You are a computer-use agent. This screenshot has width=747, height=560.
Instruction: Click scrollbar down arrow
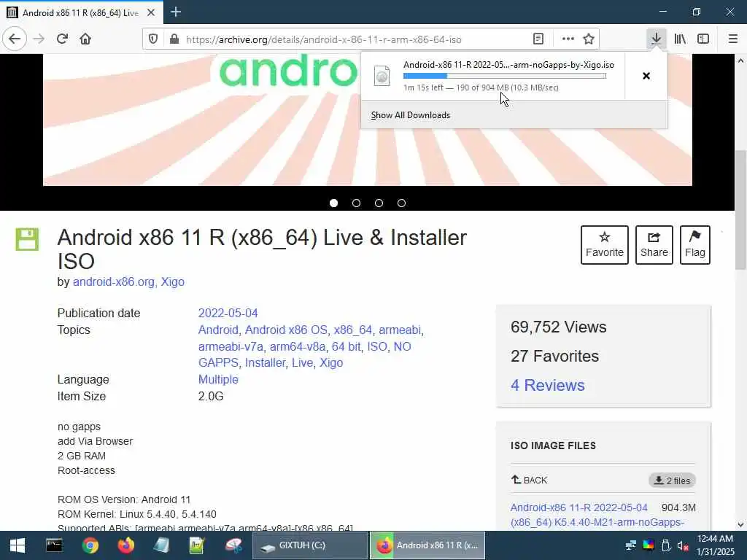(740, 525)
